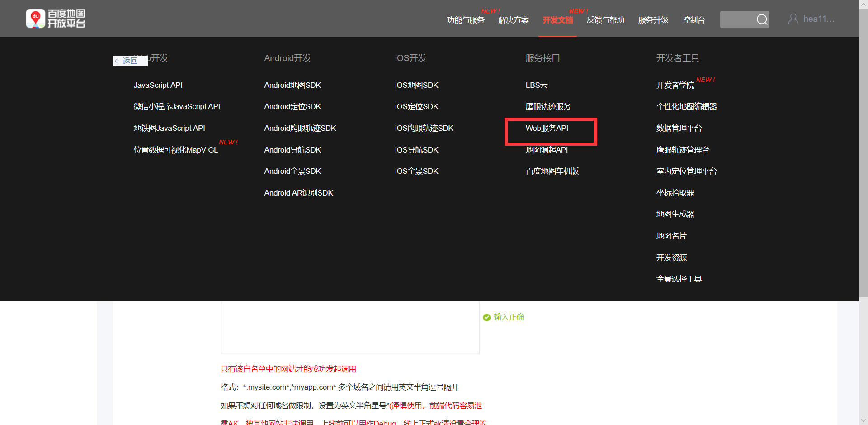This screenshot has width=868, height=425.
Task: Click the scrollbar down arrow
Action: [x=863, y=420]
